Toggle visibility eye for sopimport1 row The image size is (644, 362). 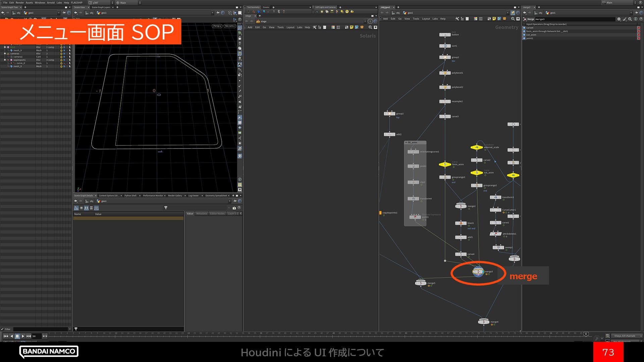(64, 60)
